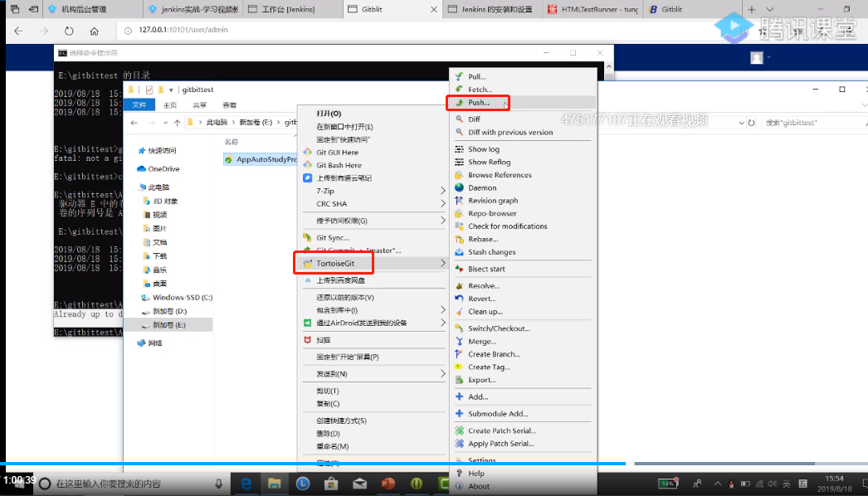Switch to the HTMLTestRunner browser tab

tap(592, 9)
